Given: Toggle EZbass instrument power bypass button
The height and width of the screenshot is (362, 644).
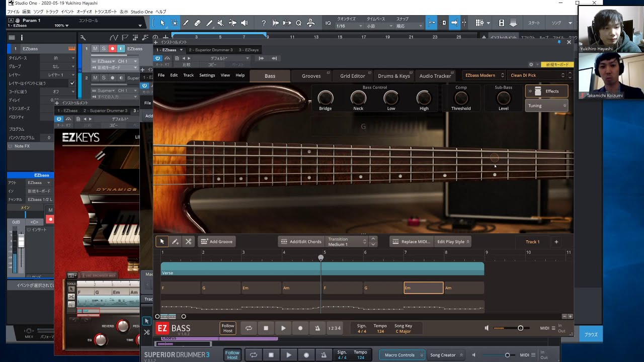Looking at the screenshot, I should 158,58.
